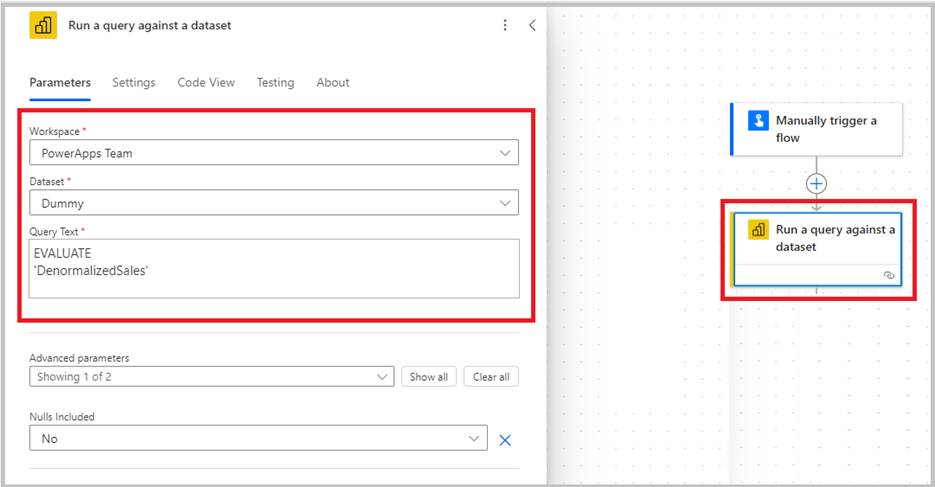Open the Code View tab

tap(206, 82)
